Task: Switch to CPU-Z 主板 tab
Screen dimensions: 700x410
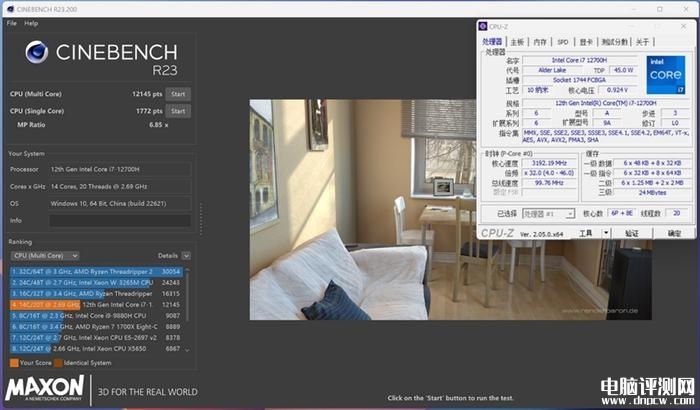Action: pyautogui.click(x=517, y=42)
